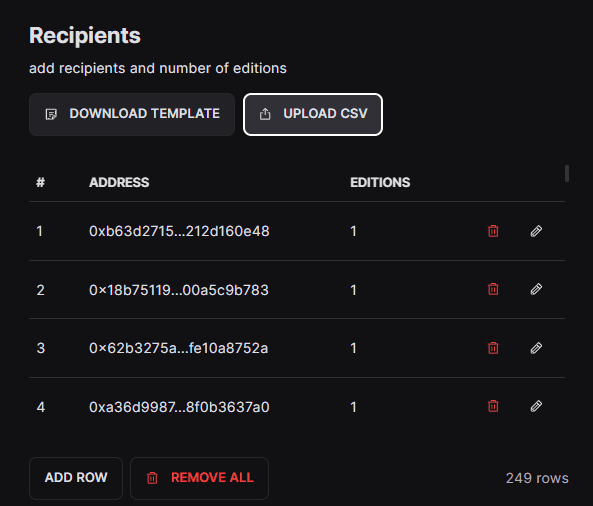Add a new recipient row
Image resolution: width=593 pixels, height=506 pixels.
click(x=76, y=478)
